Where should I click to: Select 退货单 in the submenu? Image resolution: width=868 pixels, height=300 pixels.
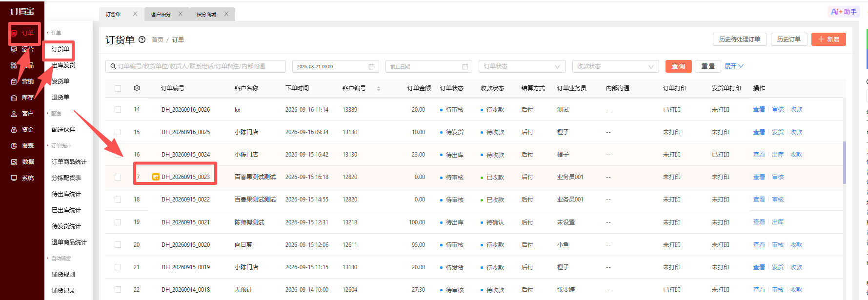point(61,98)
